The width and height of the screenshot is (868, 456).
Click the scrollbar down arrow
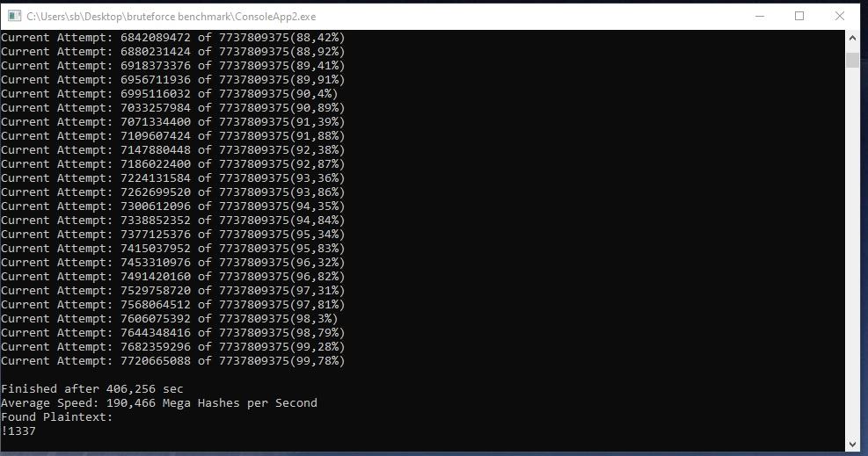(852, 444)
